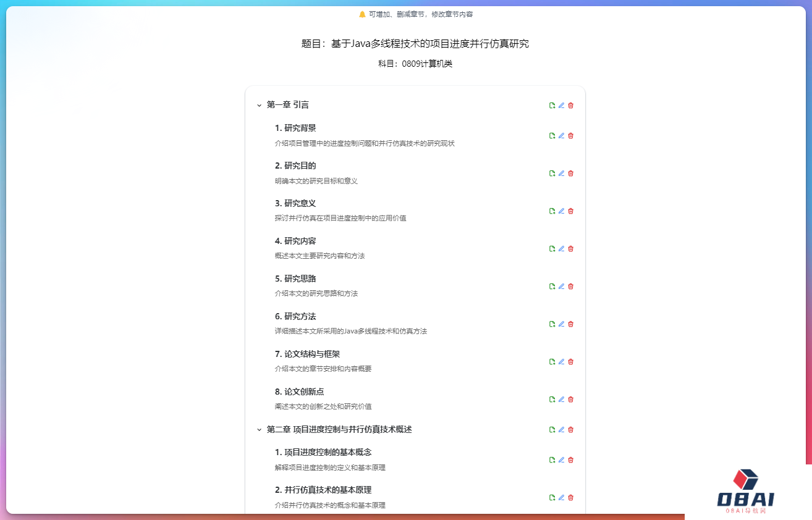Edit the 研究目的 section

pos(562,174)
